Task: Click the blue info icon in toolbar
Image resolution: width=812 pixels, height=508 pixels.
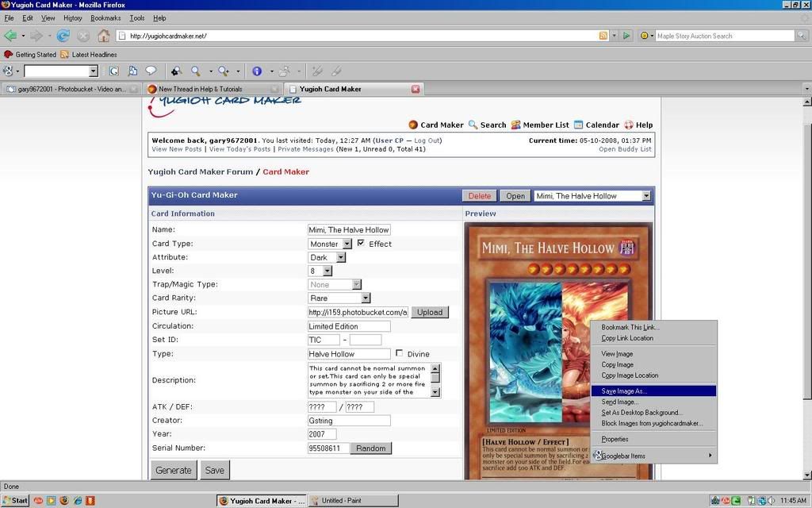Action: click(x=257, y=71)
